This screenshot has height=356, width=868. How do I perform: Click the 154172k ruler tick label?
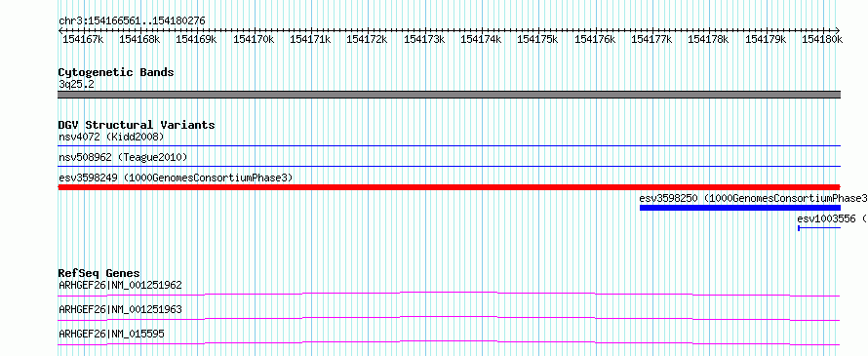(367, 40)
